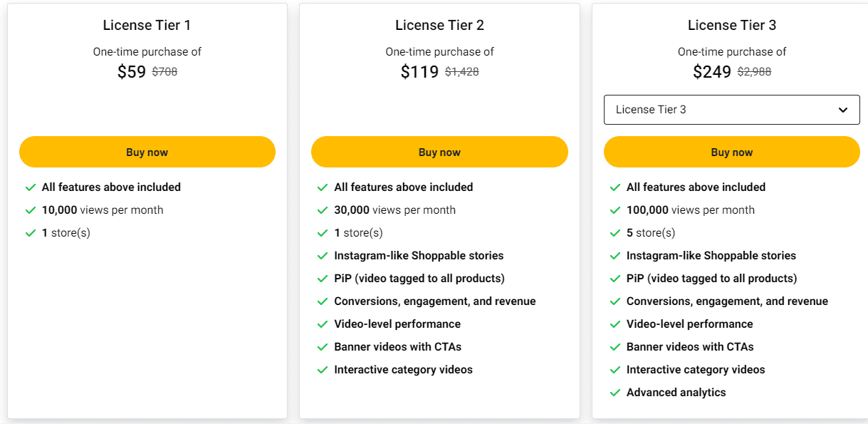Click 'Buy now' under License Tier 1
Screen dimensions: 868x424
(147, 152)
